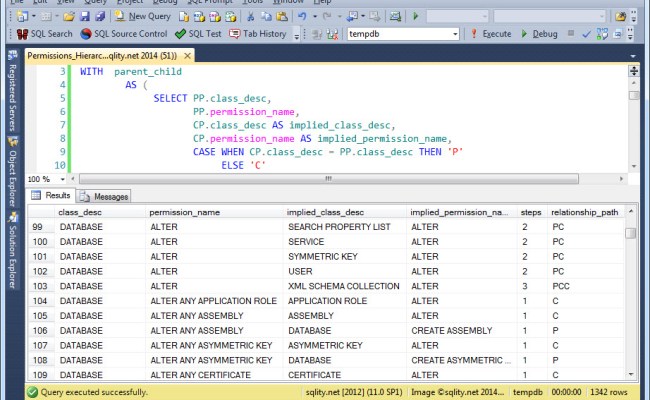The image size is (650, 400).
Task: Open the tempdb database dropdown
Action: pos(455,34)
